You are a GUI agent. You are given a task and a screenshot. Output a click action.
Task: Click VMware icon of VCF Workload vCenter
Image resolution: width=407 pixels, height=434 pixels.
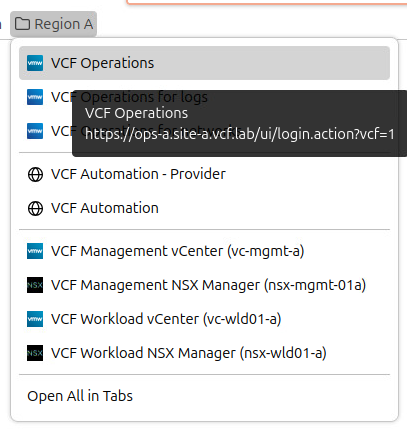(x=35, y=319)
